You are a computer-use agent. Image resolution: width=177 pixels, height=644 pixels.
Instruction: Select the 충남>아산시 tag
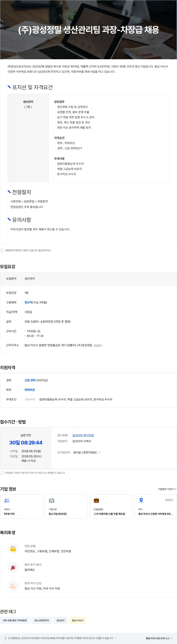[x=78, y=621]
